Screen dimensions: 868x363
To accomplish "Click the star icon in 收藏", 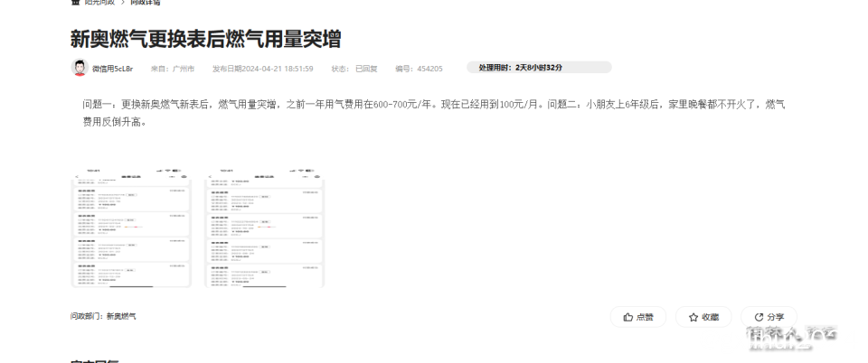I will click(693, 317).
